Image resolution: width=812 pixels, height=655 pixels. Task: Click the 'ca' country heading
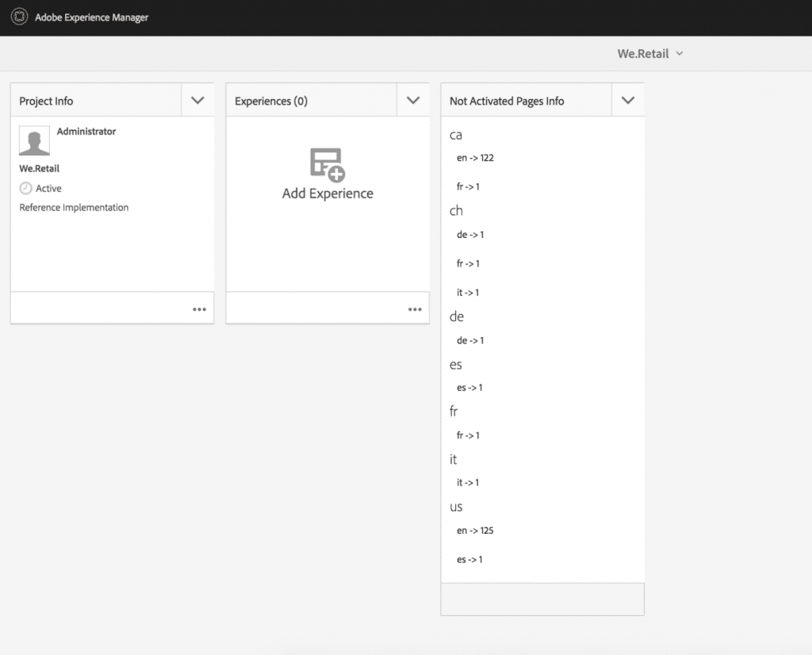pos(456,135)
